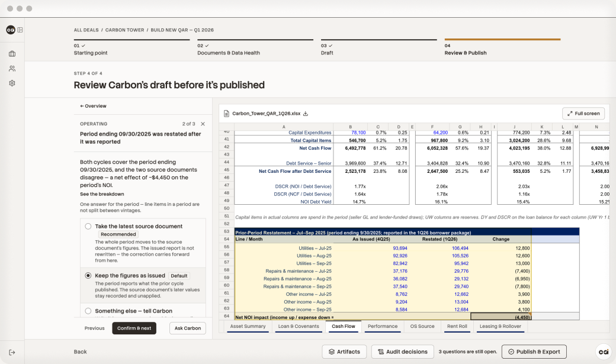The image size is (616, 364).
Task: Click 'Repairs & maintenance – Aug-25' row label
Action: tap(297, 279)
